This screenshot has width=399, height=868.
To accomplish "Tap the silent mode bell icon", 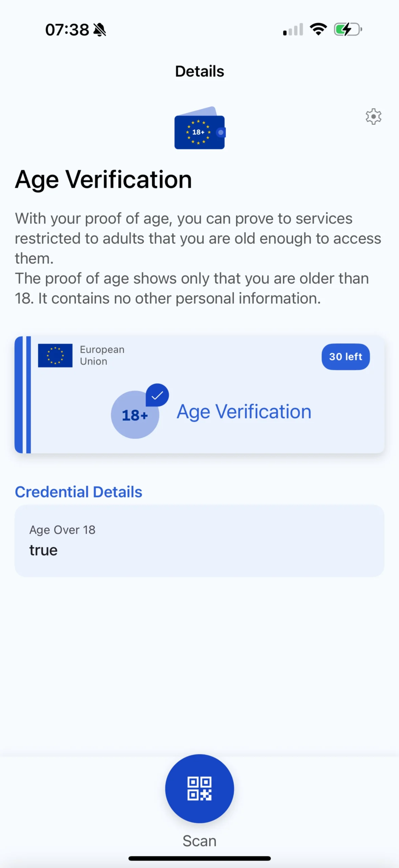I will (100, 30).
